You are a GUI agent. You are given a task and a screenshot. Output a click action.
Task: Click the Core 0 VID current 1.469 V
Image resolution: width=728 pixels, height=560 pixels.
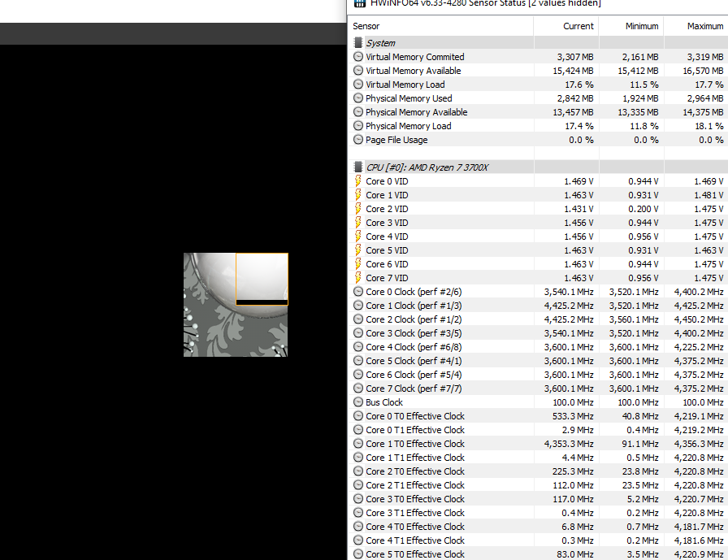pos(578,181)
